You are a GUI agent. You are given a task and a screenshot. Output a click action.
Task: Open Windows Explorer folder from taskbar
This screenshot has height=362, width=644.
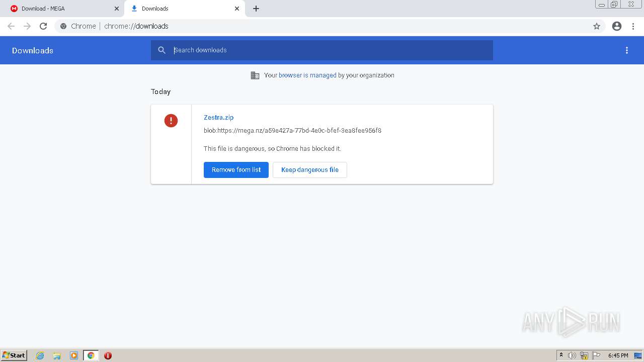(57, 355)
